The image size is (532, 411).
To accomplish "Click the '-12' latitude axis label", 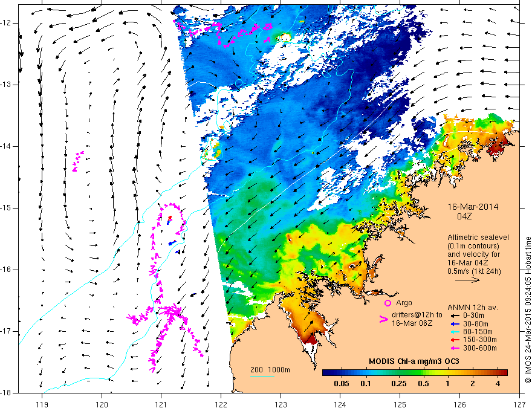I will [x=6, y=23].
